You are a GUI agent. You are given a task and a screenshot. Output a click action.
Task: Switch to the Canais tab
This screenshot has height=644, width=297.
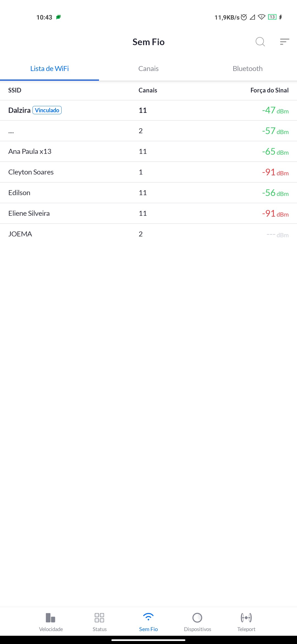[148, 69]
